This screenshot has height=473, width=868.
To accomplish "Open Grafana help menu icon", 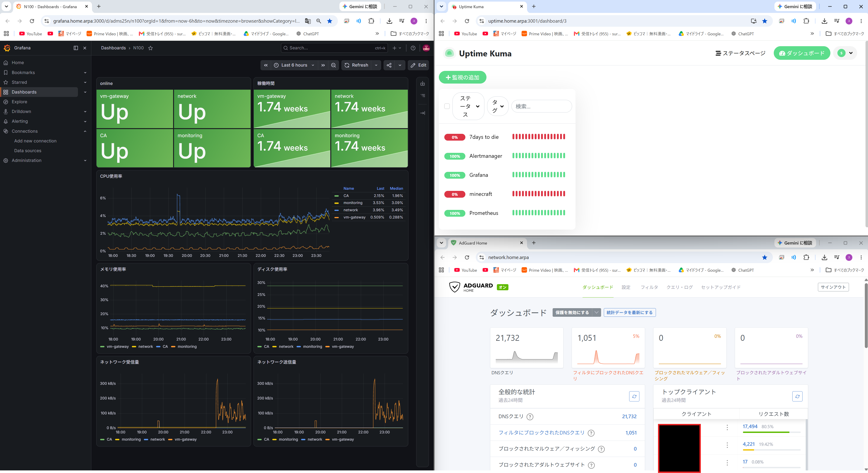I will tap(413, 48).
